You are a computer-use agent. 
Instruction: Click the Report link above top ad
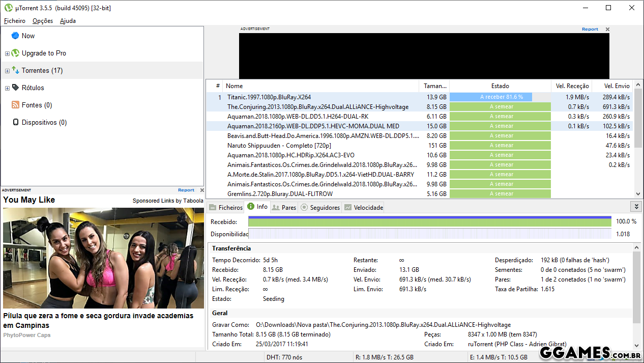click(x=590, y=29)
